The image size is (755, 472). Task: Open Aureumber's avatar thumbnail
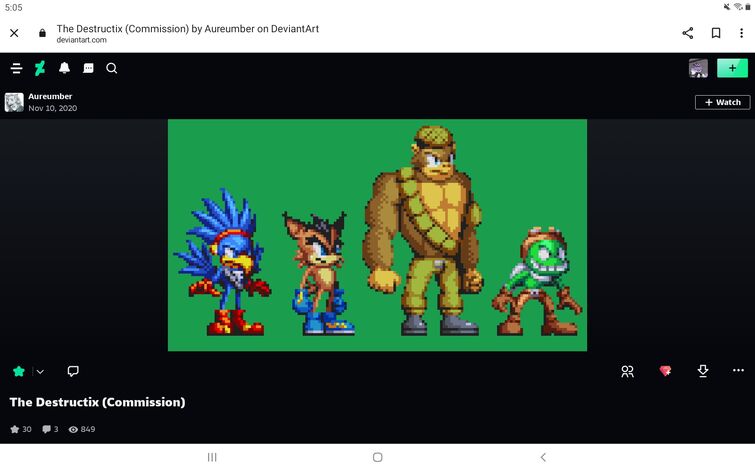(14, 102)
